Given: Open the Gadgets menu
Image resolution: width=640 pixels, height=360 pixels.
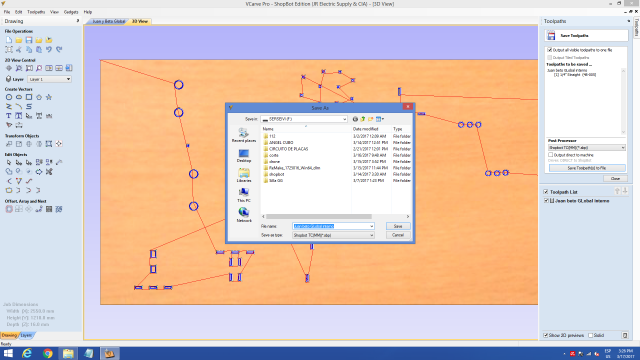Looking at the screenshot, I should point(71,12).
